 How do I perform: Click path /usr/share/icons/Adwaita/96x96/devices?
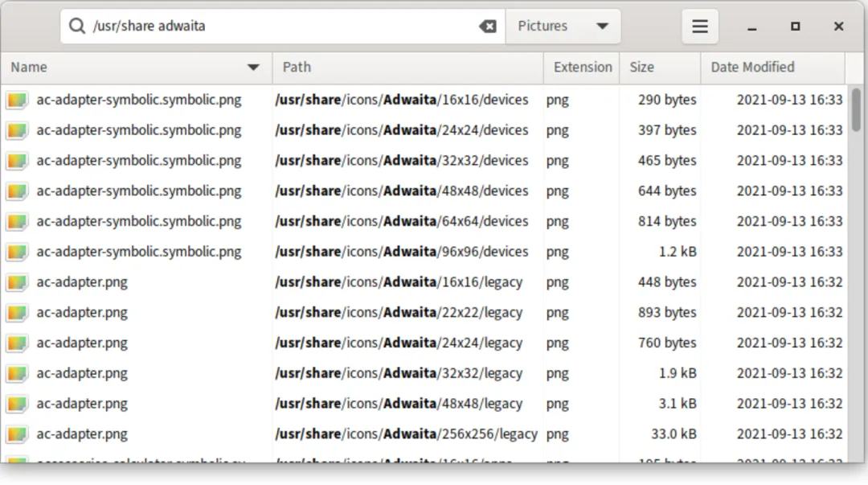point(402,252)
